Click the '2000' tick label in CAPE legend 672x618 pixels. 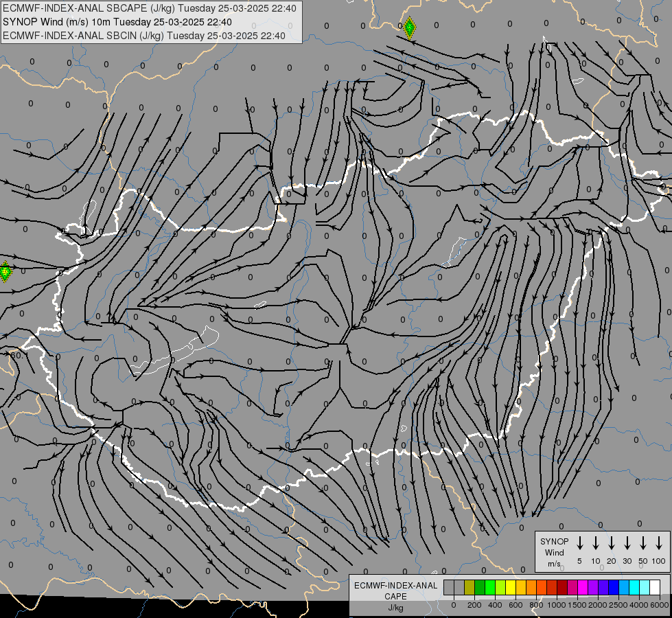pos(598,605)
